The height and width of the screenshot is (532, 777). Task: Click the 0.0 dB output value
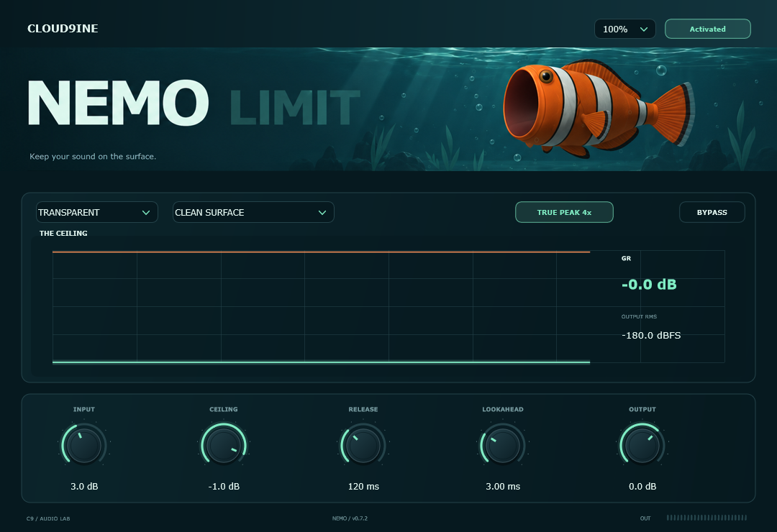click(x=642, y=487)
